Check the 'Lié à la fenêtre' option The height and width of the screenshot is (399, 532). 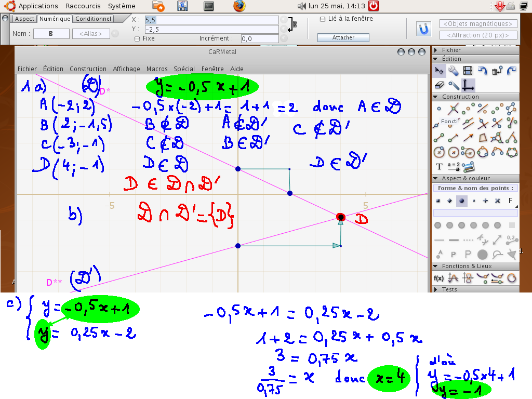[x=323, y=19]
